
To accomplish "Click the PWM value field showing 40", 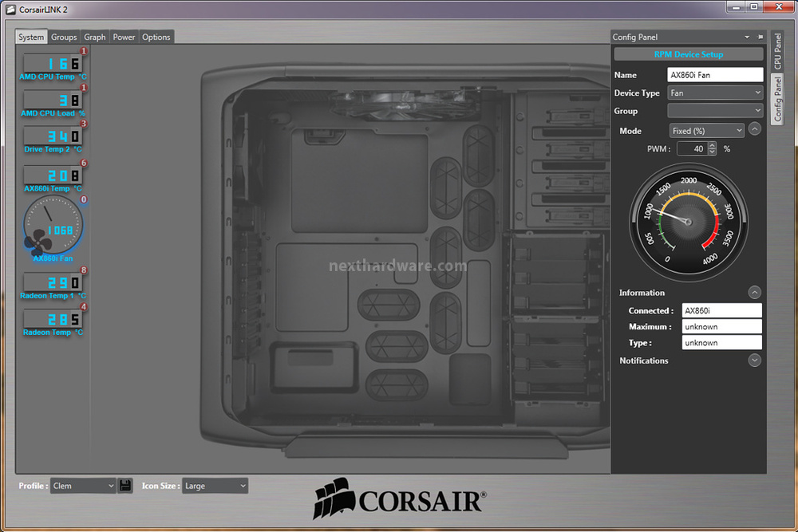I will [693, 148].
